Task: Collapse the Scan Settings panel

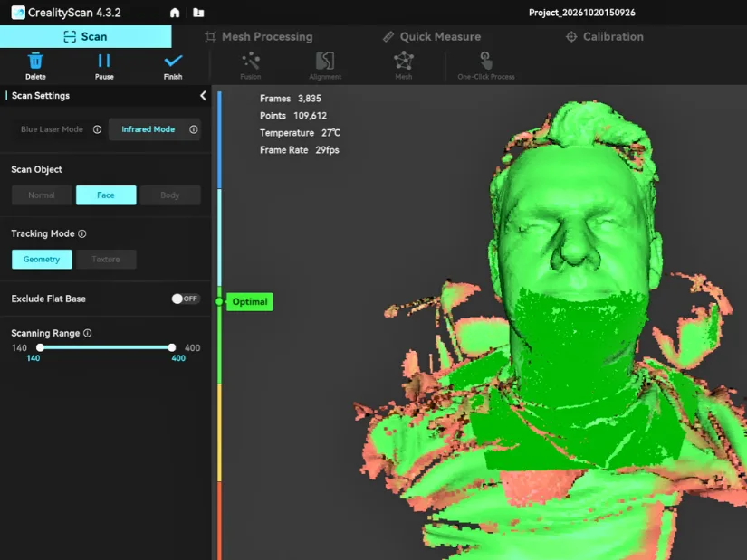Action: click(203, 96)
